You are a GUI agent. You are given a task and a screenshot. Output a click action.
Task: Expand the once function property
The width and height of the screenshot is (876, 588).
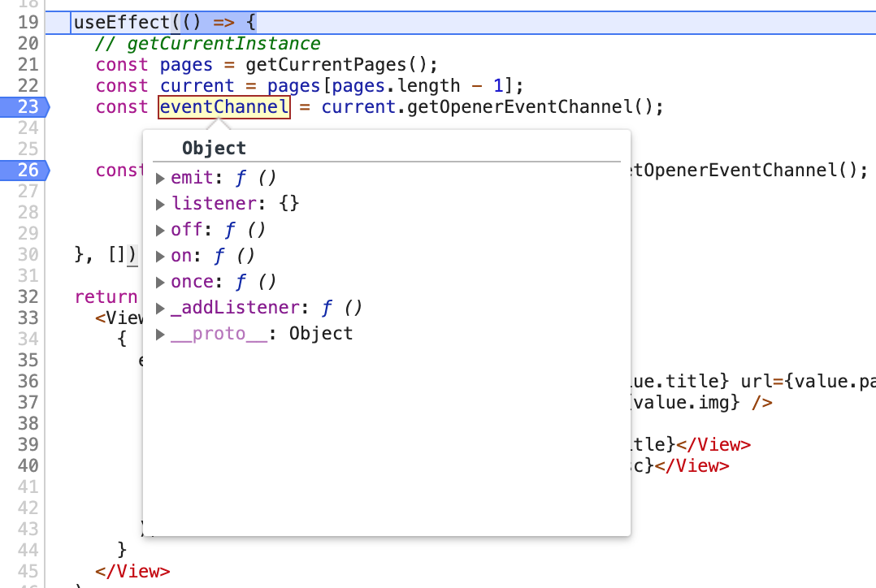click(x=160, y=283)
